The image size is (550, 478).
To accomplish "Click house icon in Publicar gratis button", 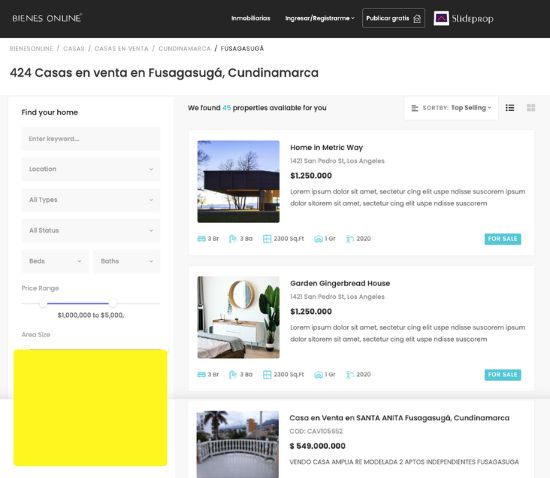I will tap(417, 19).
